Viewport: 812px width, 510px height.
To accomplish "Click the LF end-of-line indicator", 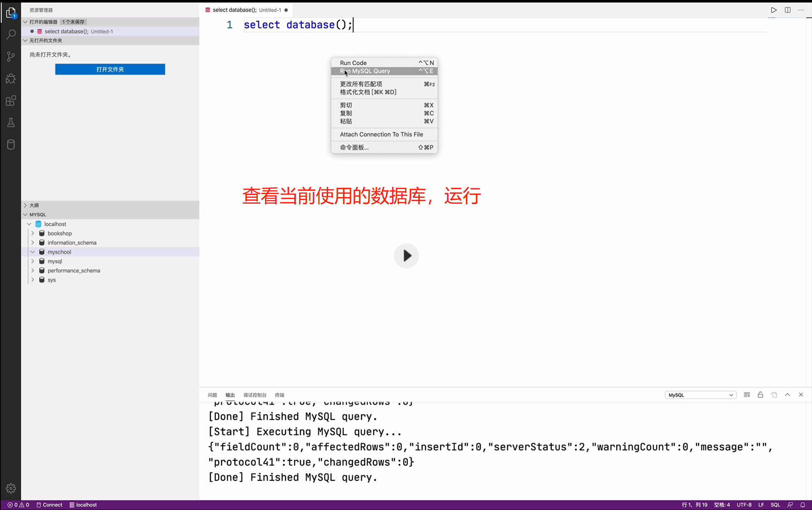I will click(761, 505).
